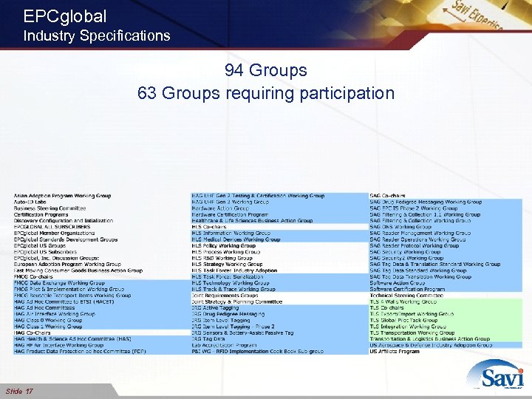This screenshot has height=399, width=532.
Task: Click "Software Certification Program" entry
Action: click(x=407, y=289)
